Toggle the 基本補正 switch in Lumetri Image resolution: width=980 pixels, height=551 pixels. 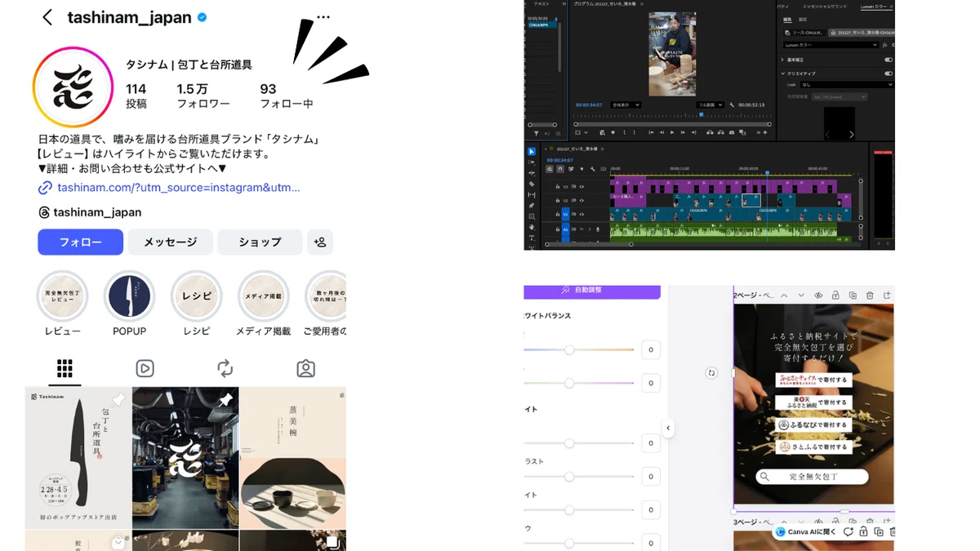(x=889, y=60)
